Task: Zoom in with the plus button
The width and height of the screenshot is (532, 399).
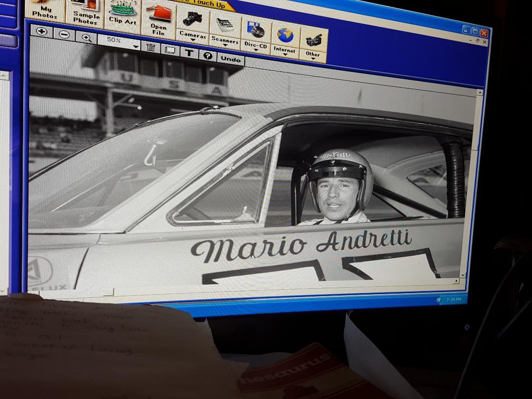Action: 42,32
